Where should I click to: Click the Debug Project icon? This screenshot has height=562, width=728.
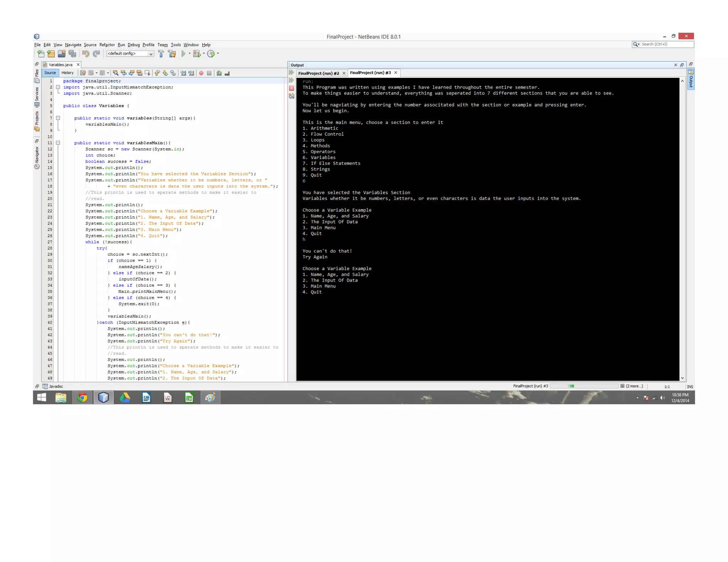197,54
